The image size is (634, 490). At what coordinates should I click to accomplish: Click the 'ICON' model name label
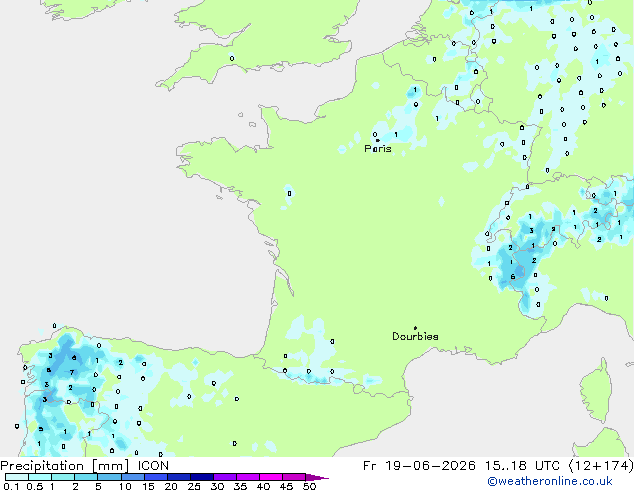point(153,466)
